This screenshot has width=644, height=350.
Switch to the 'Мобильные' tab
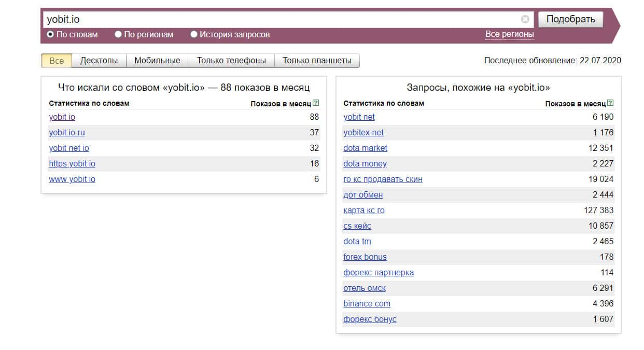pos(158,61)
